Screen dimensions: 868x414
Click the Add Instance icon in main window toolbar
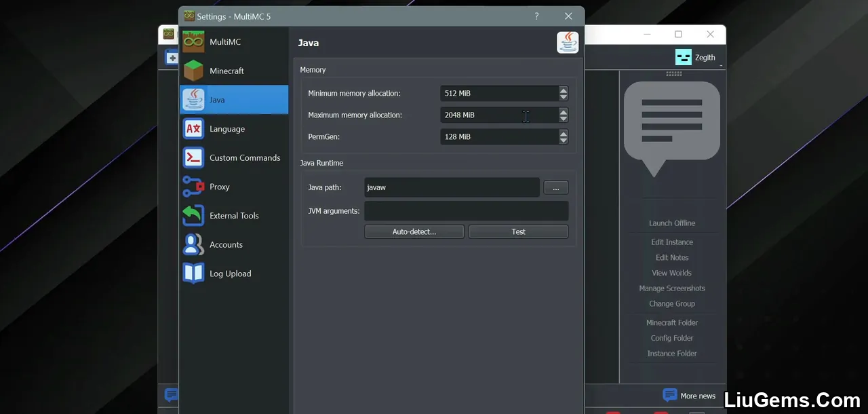click(172, 58)
